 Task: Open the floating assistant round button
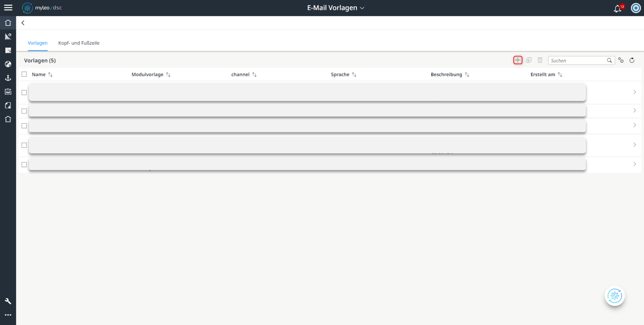[615, 296]
